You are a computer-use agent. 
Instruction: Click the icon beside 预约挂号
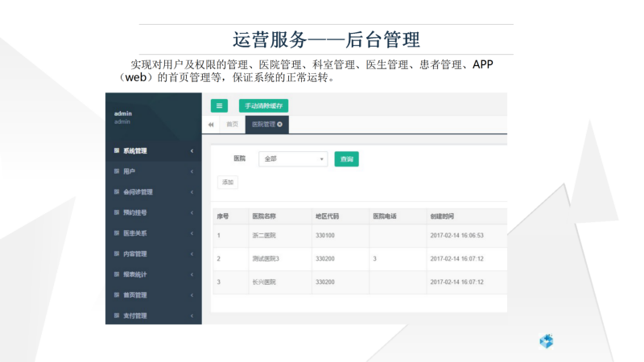[117, 212]
